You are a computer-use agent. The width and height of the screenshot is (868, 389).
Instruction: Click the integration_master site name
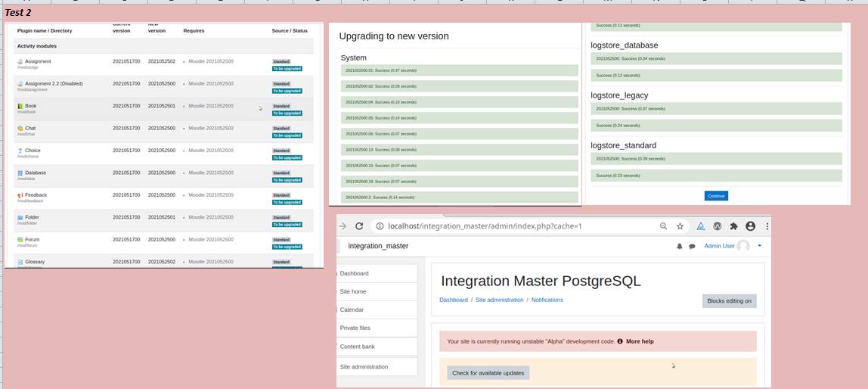pyautogui.click(x=378, y=245)
